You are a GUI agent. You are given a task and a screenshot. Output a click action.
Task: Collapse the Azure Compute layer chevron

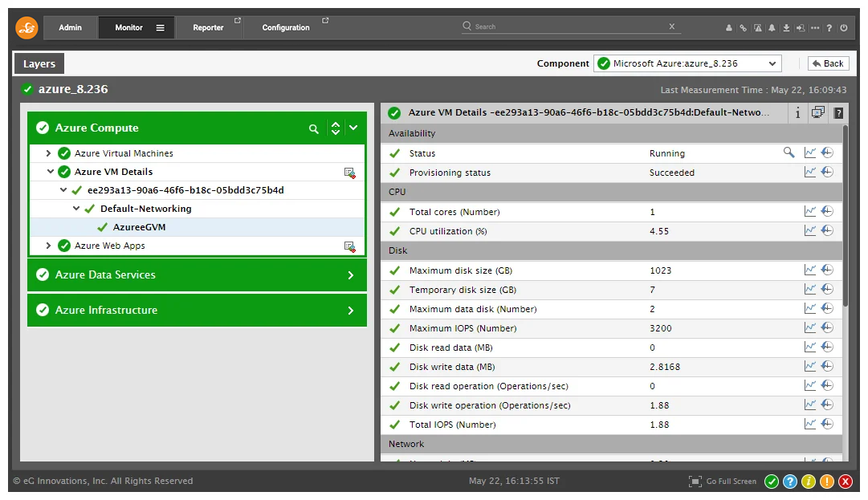tap(354, 128)
